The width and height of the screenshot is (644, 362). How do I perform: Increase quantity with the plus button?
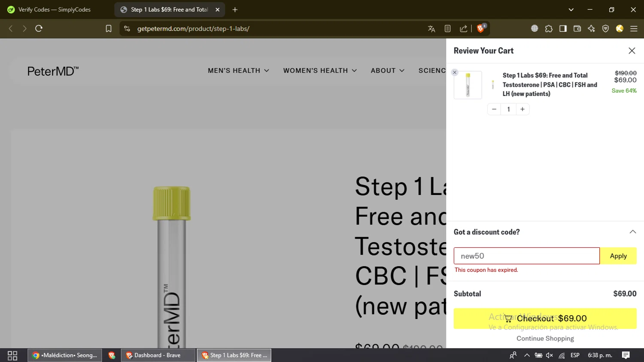point(522,109)
